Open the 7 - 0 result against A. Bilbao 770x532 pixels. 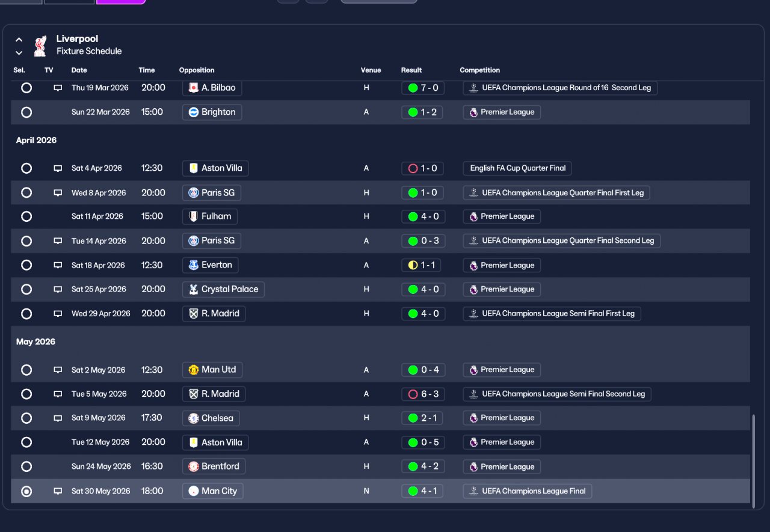[422, 88]
